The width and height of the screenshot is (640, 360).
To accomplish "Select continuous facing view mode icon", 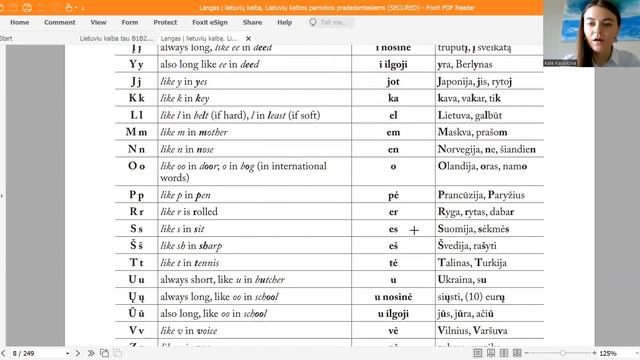I will (517, 353).
